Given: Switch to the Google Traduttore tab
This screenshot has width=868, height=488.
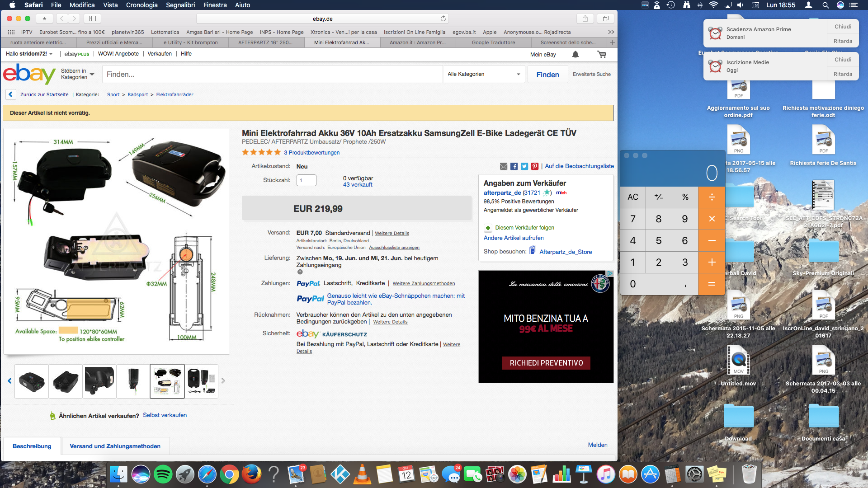Looking at the screenshot, I should [493, 42].
